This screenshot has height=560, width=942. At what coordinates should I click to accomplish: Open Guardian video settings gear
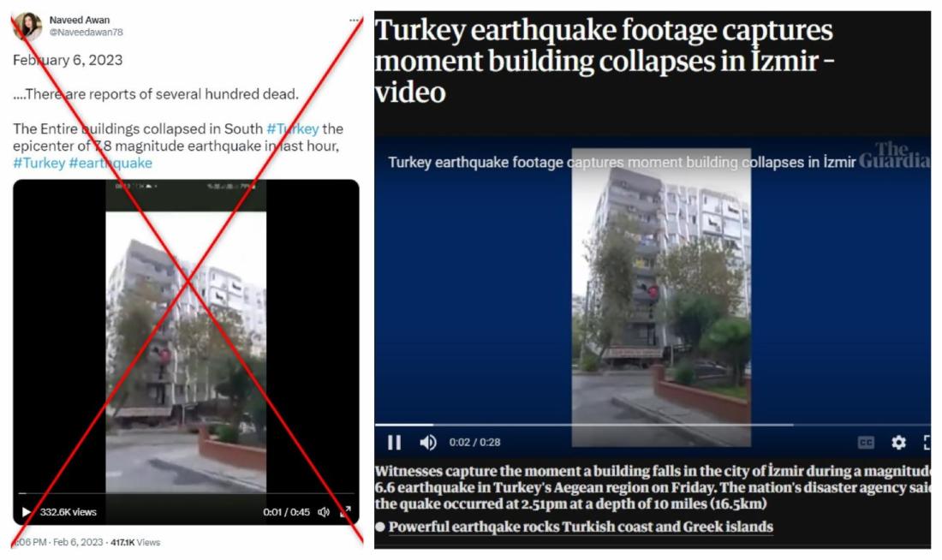tap(898, 443)
